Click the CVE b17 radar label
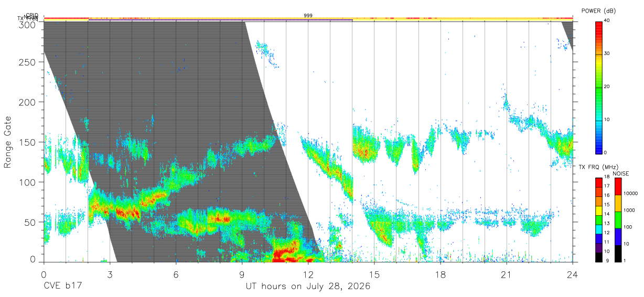This screenshot has height=297, width=644. [62, 287]
